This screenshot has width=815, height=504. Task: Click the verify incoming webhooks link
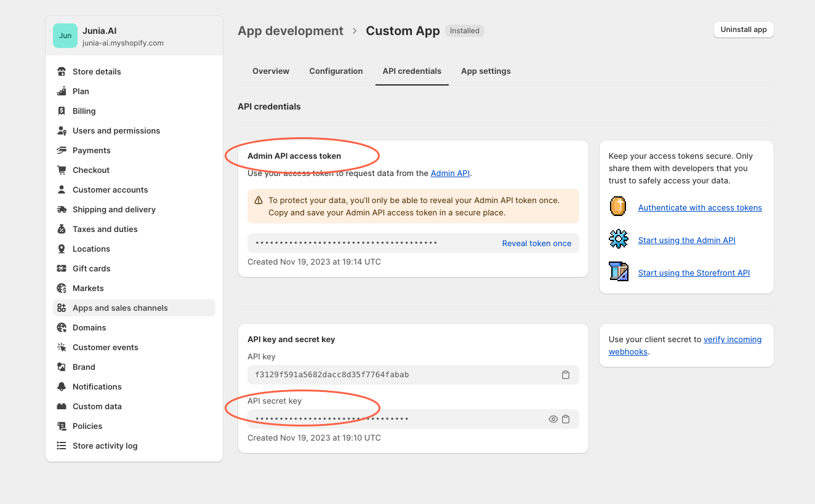point(733,339)
